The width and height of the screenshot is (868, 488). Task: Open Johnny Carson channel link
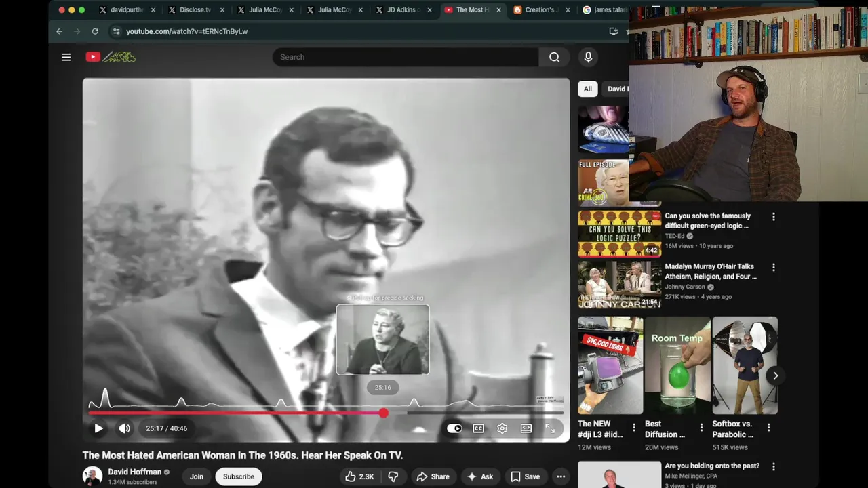[x=686, y=287]
